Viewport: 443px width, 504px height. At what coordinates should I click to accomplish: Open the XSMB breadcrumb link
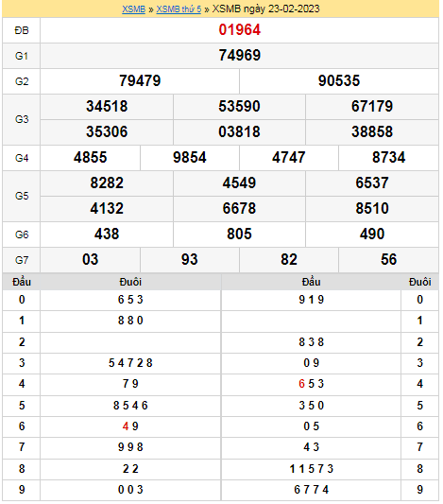(133, 9)
